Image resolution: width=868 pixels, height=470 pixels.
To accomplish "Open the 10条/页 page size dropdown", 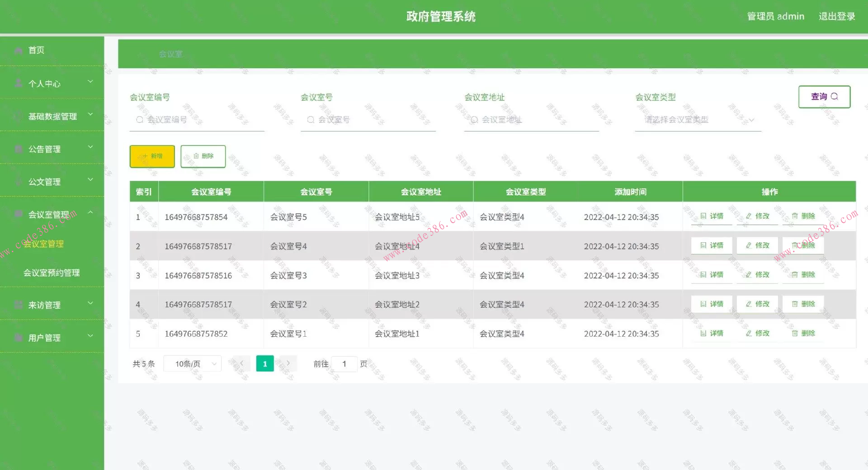I will (192, 363).
